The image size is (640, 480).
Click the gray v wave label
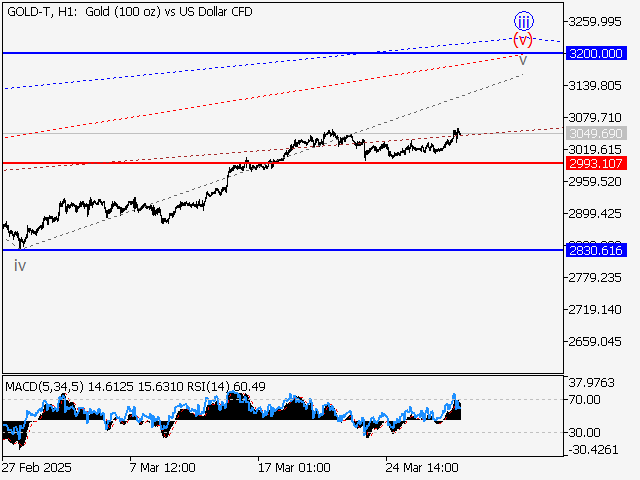[x=523, y=59]
